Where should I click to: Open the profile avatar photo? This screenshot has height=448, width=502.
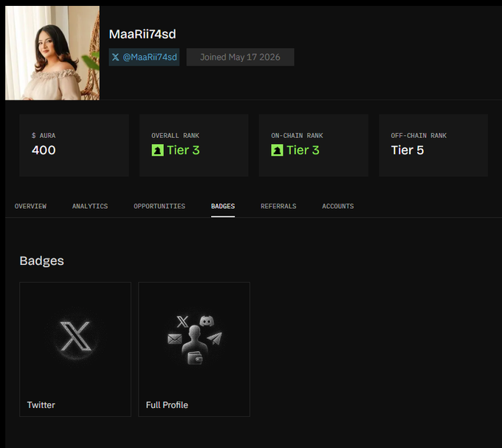click(x=52, y=53)
